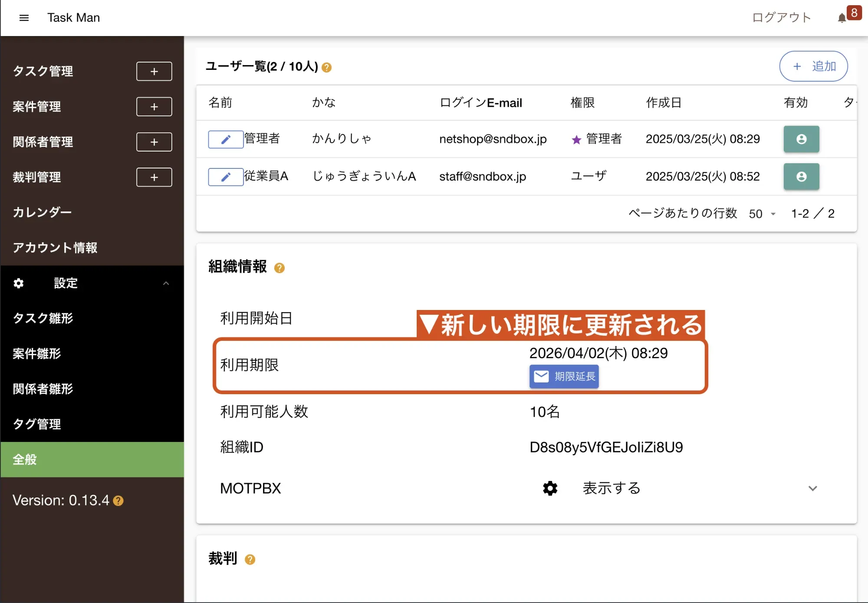Toggle the enabled status for 管理者
Screen dimensions: 868x603
801,139
